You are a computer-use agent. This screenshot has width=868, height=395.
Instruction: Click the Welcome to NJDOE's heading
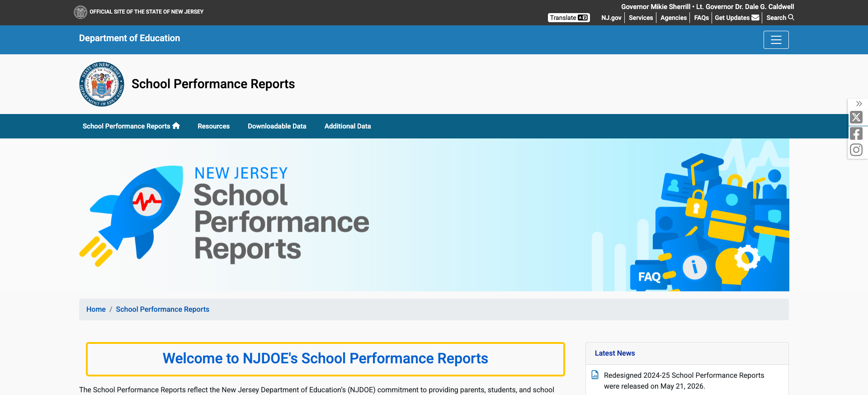tap(325, 358)
